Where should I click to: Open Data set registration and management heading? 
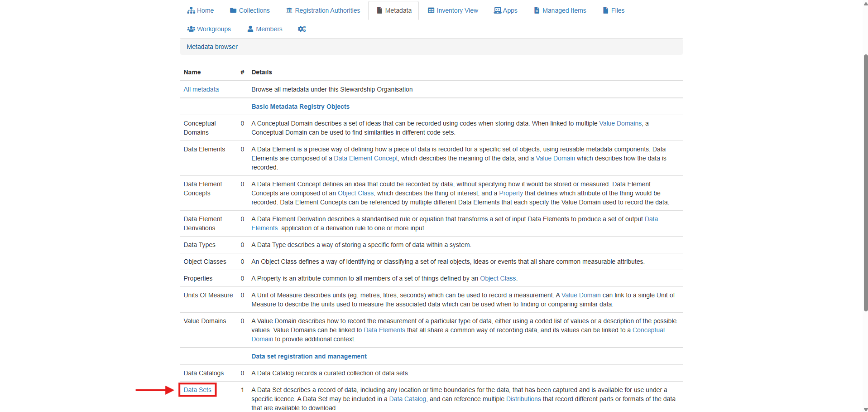[309, 356]
